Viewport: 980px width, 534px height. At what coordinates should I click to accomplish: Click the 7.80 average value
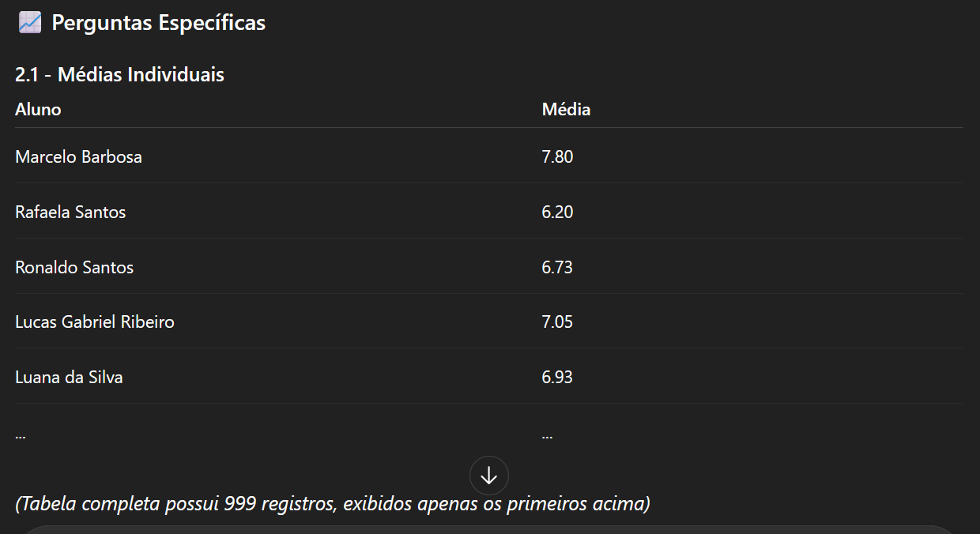(x=557, y=156)
